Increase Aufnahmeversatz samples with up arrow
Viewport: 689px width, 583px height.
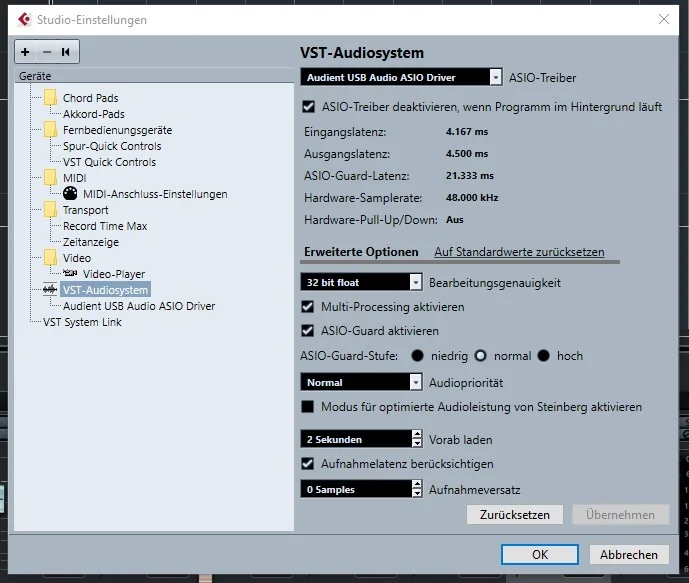417,485
